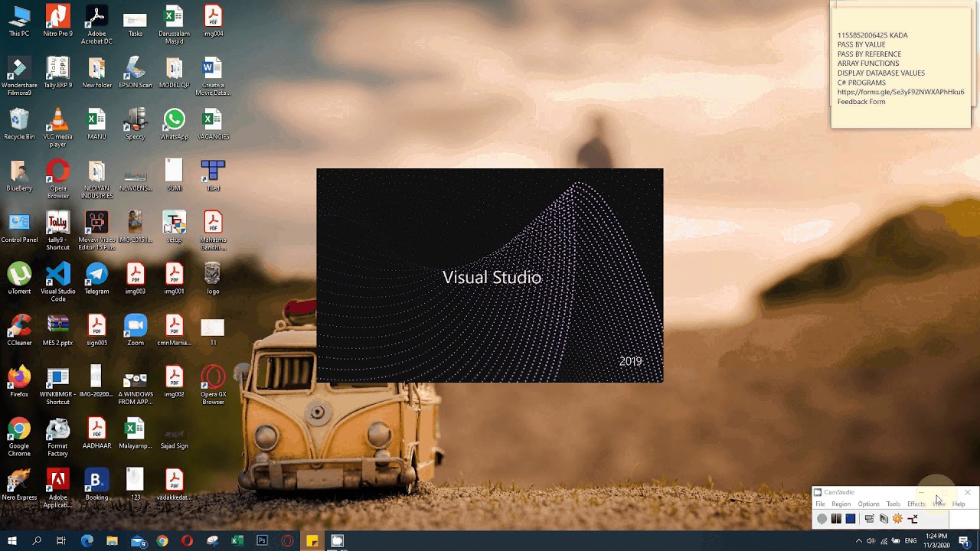Open the Options menu in CamStudio
Viewport: 980px width, 551px height.
click(x=868, y=504)
